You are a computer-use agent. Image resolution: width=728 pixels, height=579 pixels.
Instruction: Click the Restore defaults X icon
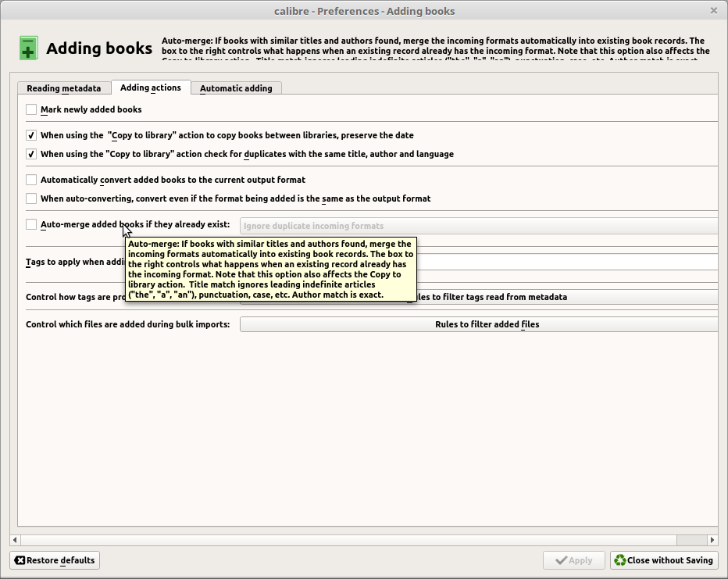[20, 560]
